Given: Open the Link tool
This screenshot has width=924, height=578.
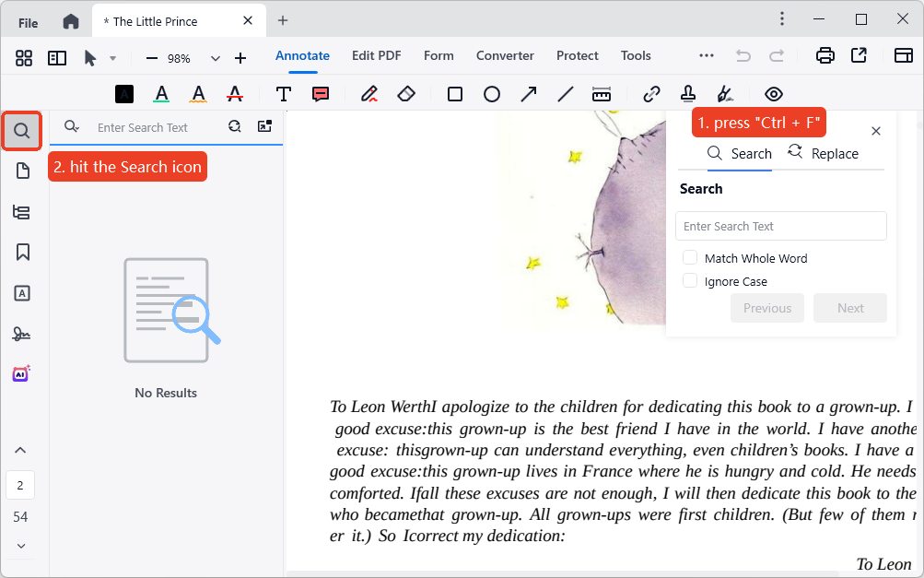Looking at the screenshot, I should 651,93.
